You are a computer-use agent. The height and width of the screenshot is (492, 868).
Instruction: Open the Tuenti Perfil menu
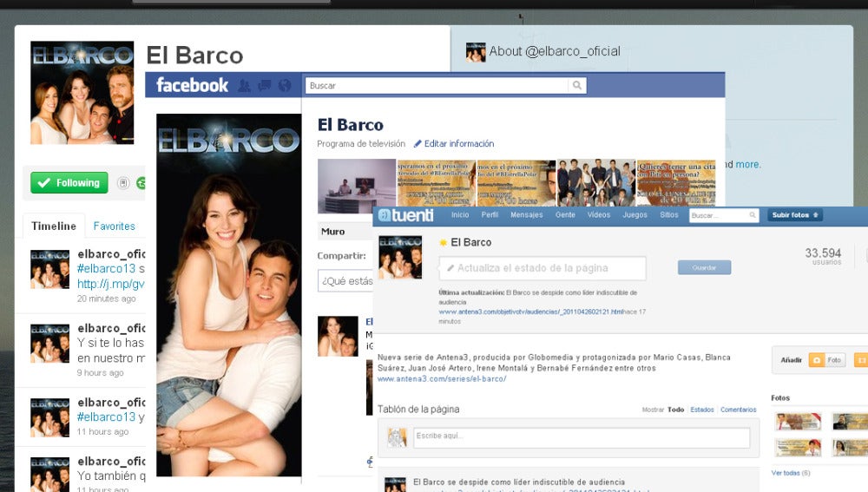490,214
